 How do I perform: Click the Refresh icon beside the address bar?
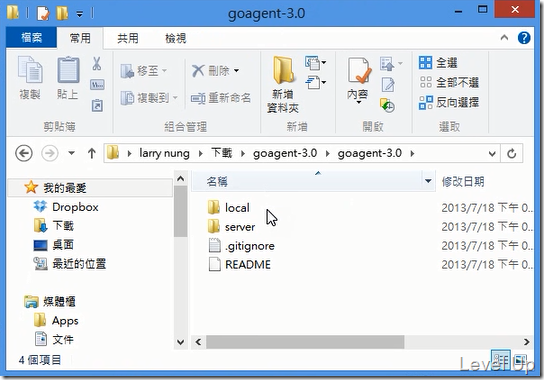(512, 153)
